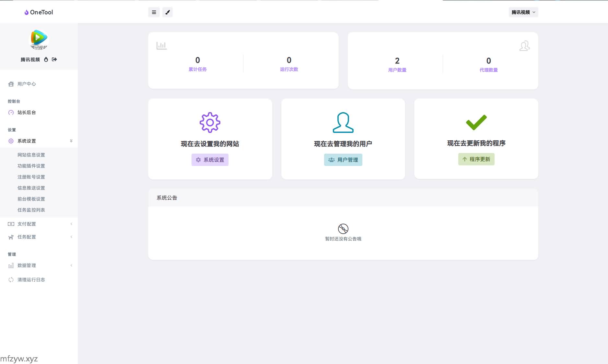The width and height of the screenshot is (608, 364).
Task: Open the 腾讯视频 user dropdown
Action: pos(523,12)
